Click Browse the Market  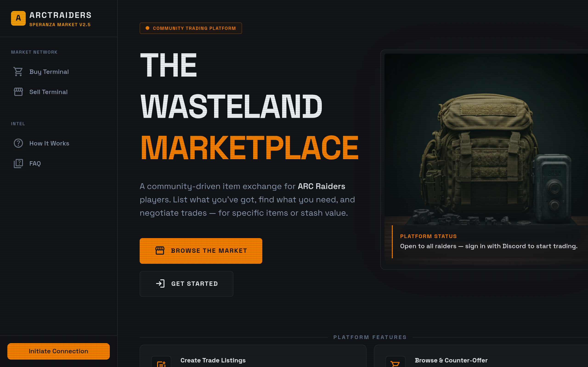click(201, 251)
